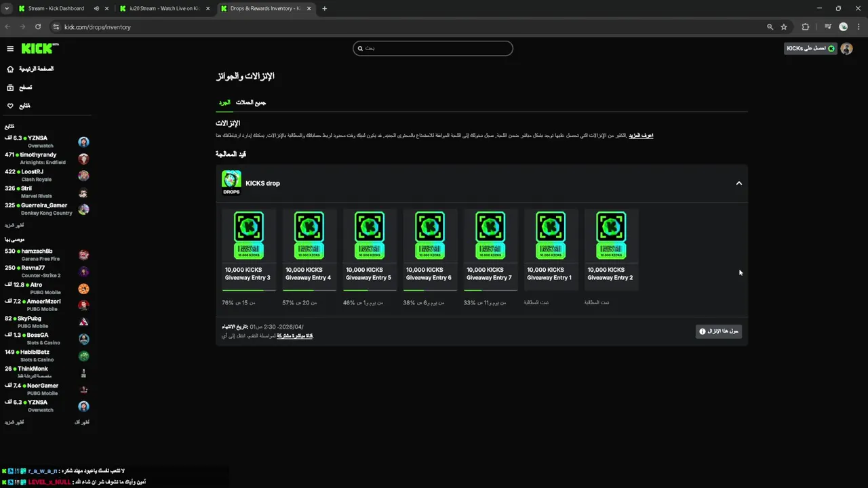Focus the Kick search field
Image resolution: width=868 pixels, height=488 pixels.
433,48
